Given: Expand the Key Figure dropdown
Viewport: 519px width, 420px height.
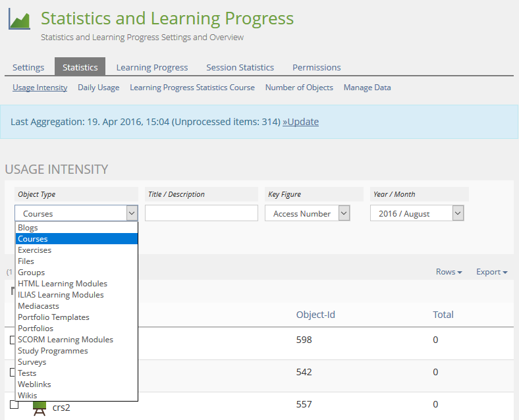Looking at the screenshot, I should pyautogui.click(x=307, y=213).
